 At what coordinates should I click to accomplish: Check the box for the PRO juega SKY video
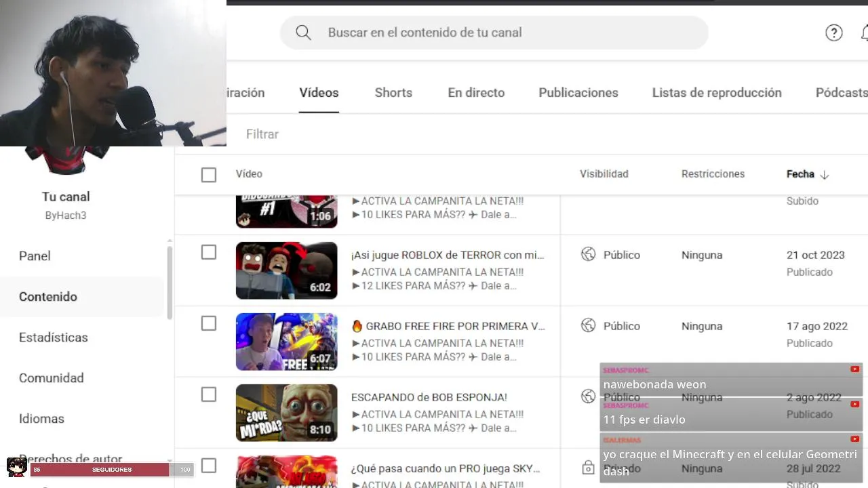pos(209,466)
